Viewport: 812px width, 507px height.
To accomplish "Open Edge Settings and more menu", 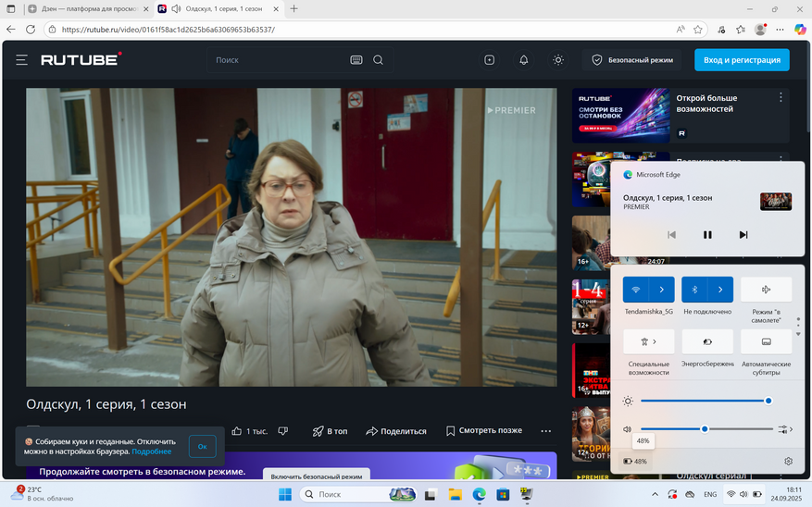I will click(x=780, y=30).
